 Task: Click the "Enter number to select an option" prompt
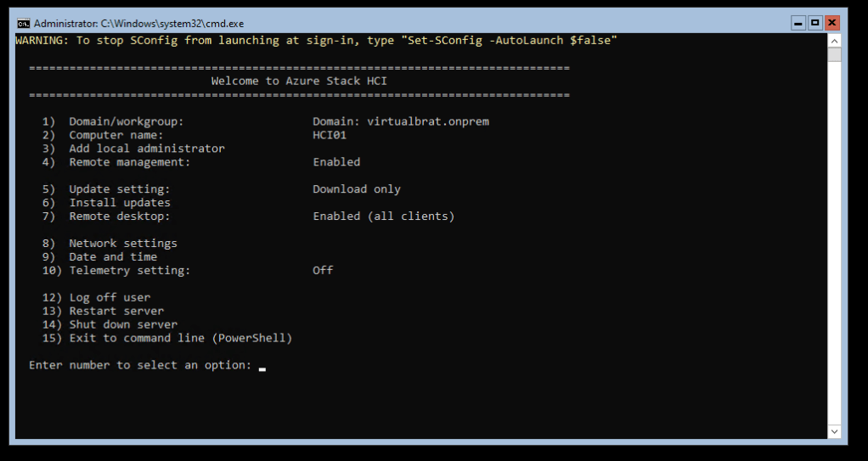pyautogui.click(x=140, y=365)
